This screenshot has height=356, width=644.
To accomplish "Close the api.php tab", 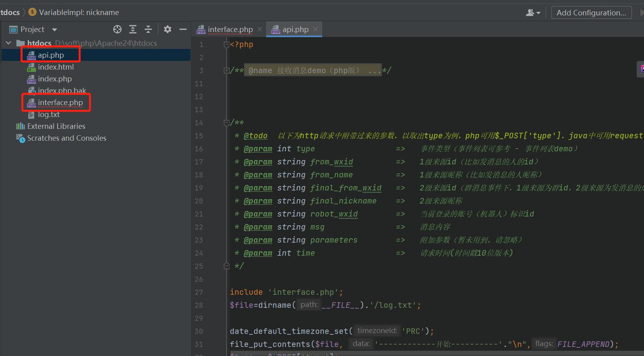I will click(x=315, y=29).
